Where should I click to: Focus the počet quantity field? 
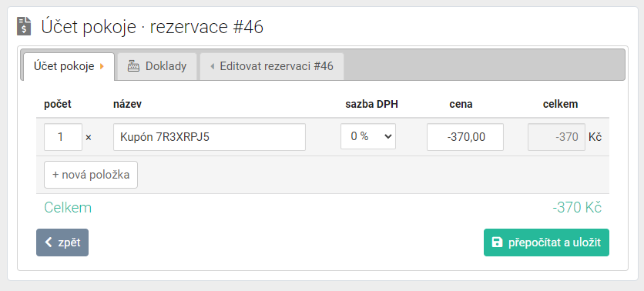(x=63, y=137)
